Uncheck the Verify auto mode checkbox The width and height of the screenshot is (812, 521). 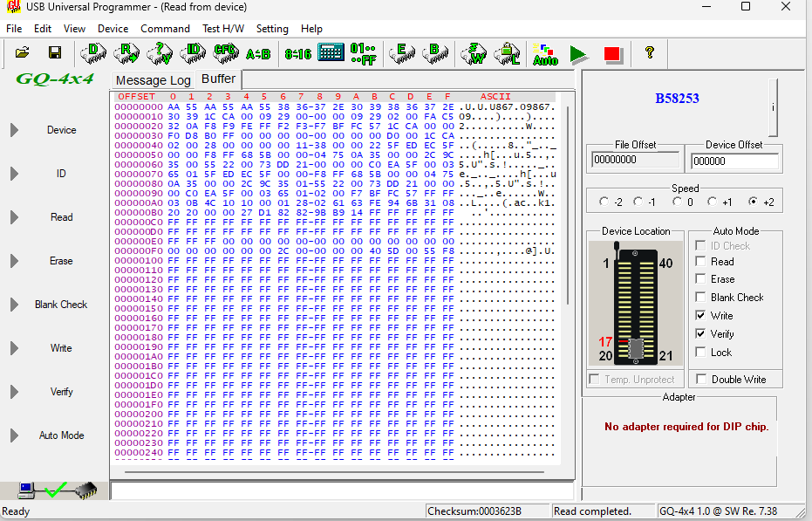700,334
